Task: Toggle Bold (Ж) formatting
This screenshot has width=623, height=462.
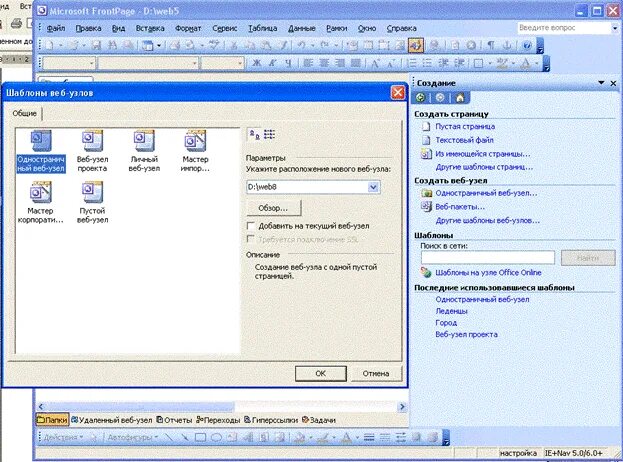Action: pos(257,63)
